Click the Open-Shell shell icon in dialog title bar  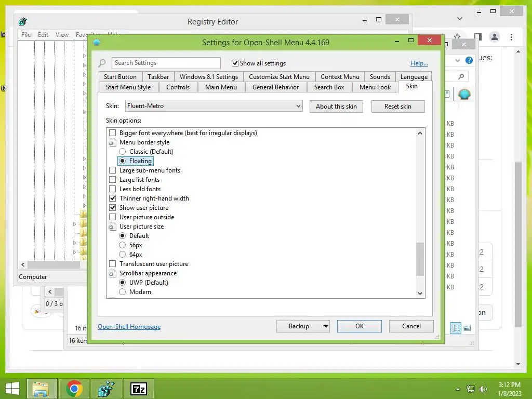coord(97,43)
